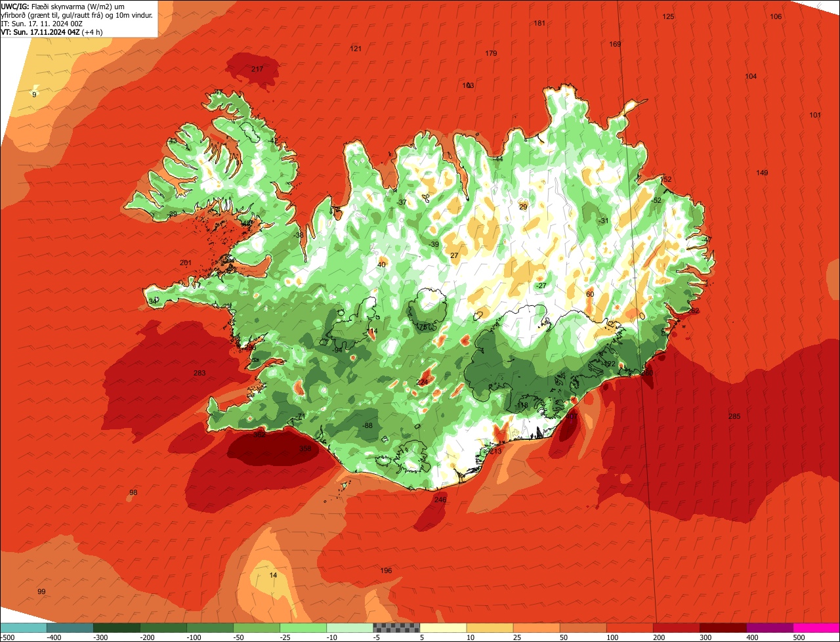Select the magenta above-500 legend swatch
Image resolution: width=840 pixels, height=642 pixels.
(816, 628)
